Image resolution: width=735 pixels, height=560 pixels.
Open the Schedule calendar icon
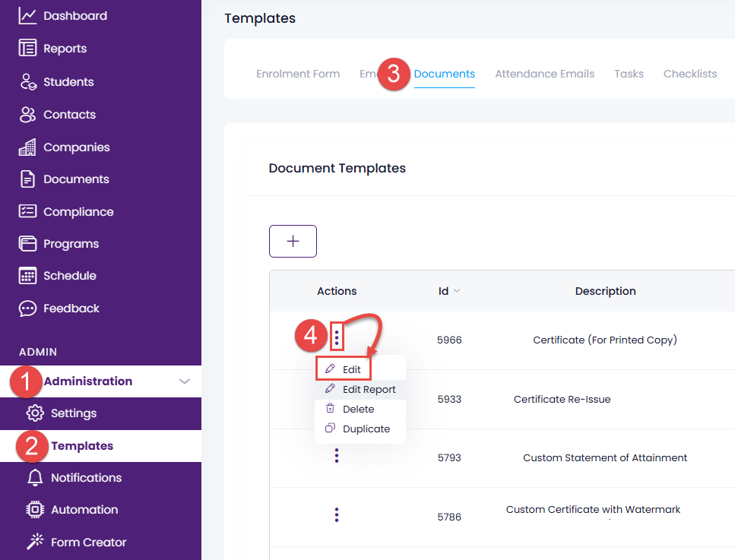[x=27, y=276]
